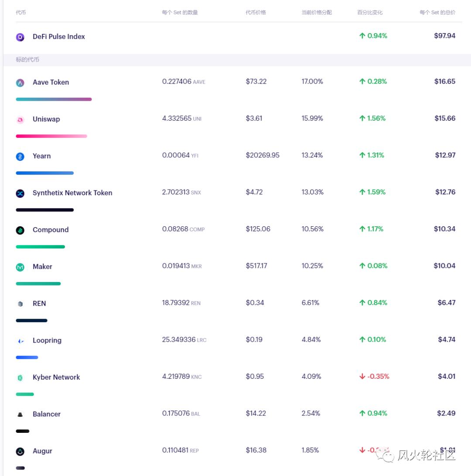Click the Synthetix Network Token icon
The width and height of the screenshot is (471, 476).
click(20, 194)
